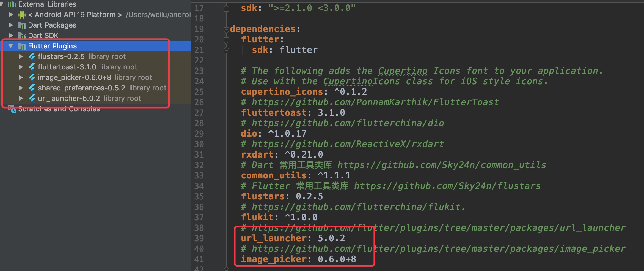Collapse the External Libraries node
The width and height of the screenshot is (644, 271).
click(2, 4)
